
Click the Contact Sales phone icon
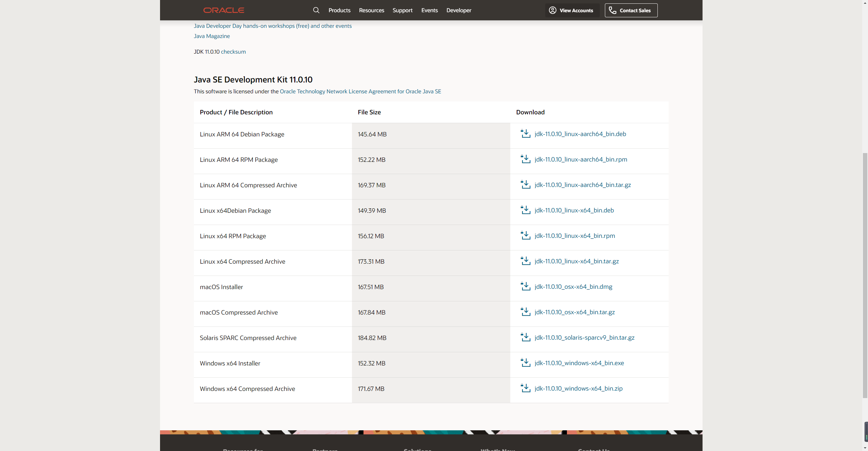(612, 10)
